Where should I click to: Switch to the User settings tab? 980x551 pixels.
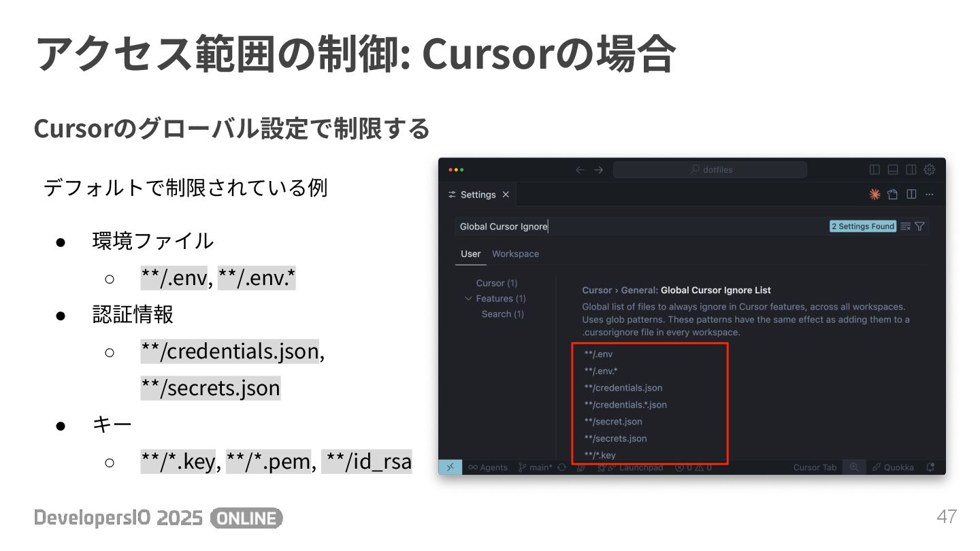pos(470,254)
